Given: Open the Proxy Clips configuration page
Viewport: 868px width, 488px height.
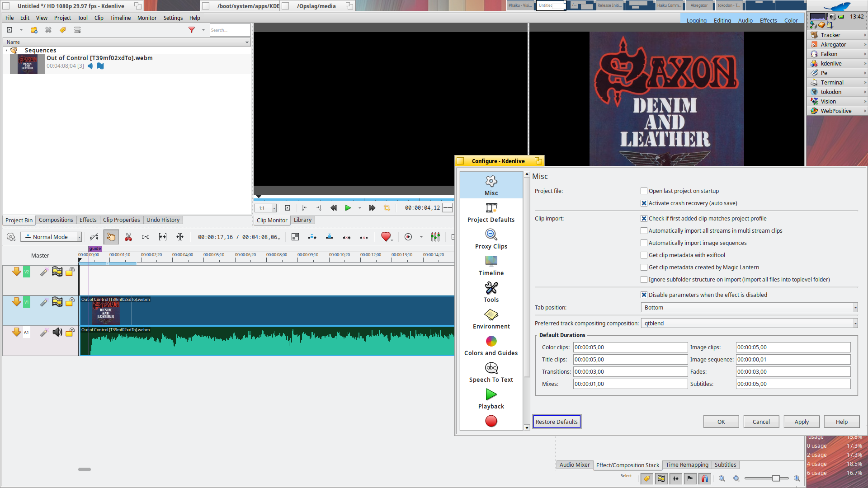Looking at the screenshot, I should pyautogui.click(x=491, y=239).
